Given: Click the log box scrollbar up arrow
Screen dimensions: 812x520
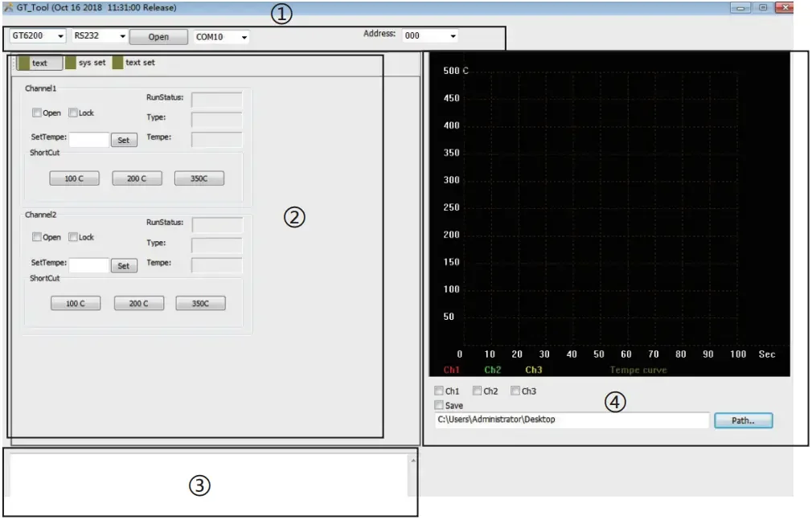Looking at the screenshot, I should coord(412,461).
